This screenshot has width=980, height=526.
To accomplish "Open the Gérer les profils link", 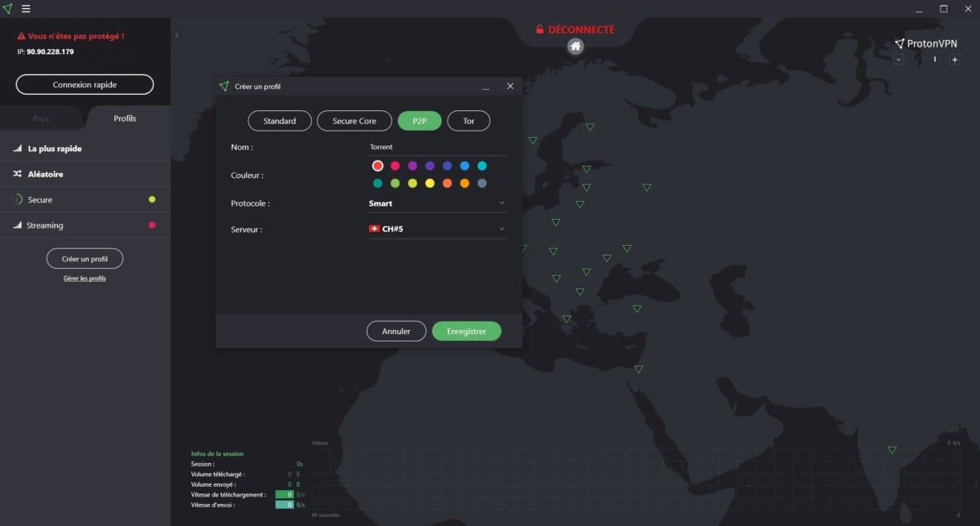I will [85, 279].
